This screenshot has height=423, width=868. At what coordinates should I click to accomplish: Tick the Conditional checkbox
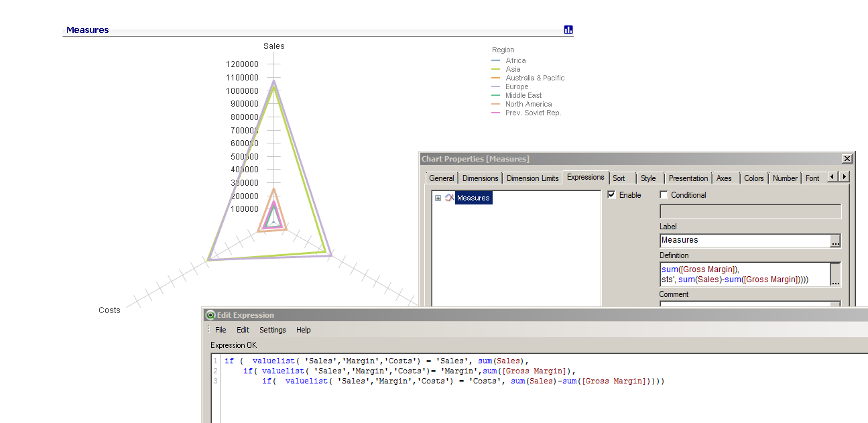point(664,195)
